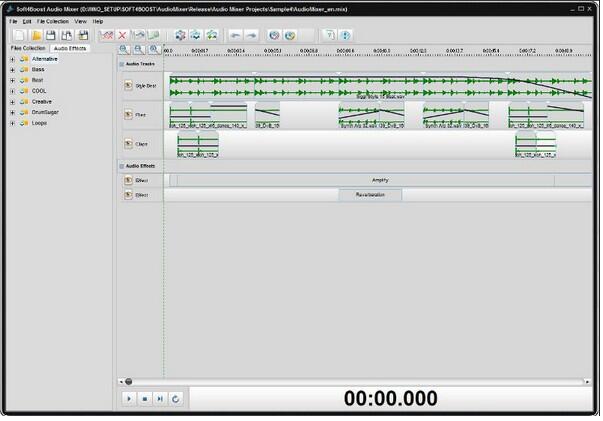
Task: Zoom out on the timeline
Action: tap(139, 49)
